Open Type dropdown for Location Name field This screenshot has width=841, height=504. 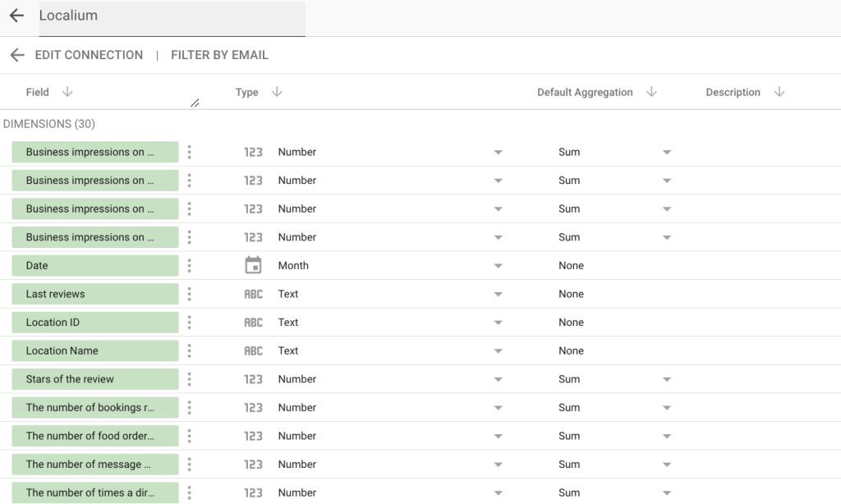click(x=499, y=351)
